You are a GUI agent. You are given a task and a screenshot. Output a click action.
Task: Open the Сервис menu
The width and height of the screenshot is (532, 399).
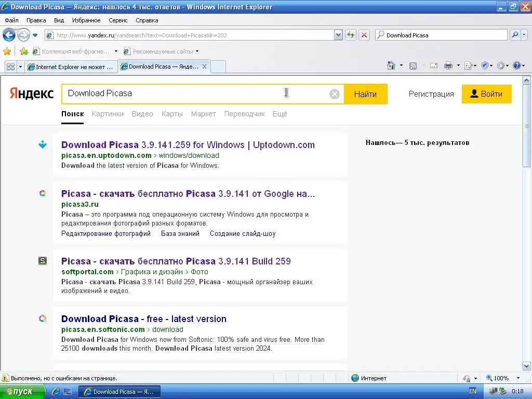pos(118,20)
